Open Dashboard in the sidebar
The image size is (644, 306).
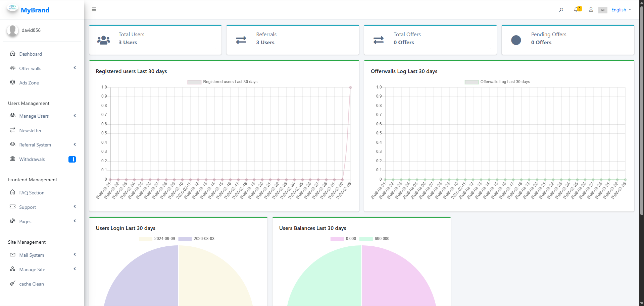point(31,54)
